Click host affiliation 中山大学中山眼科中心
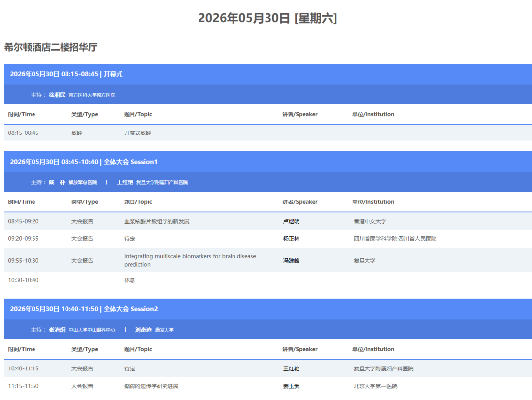Image resolution: width=532 pixels, height=400 pixels. (x=92, y=330)
